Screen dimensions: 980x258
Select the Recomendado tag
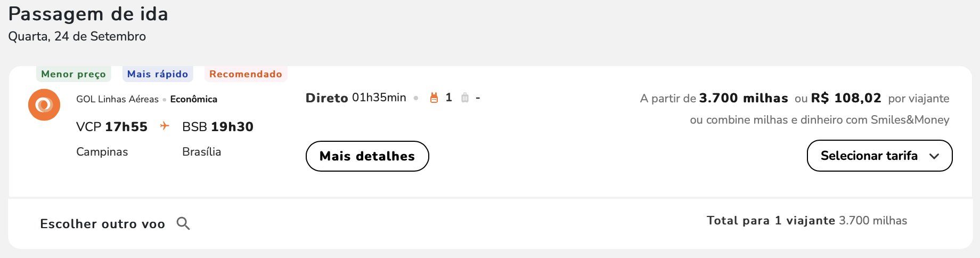pyautogui.click(x=246, y=74)
